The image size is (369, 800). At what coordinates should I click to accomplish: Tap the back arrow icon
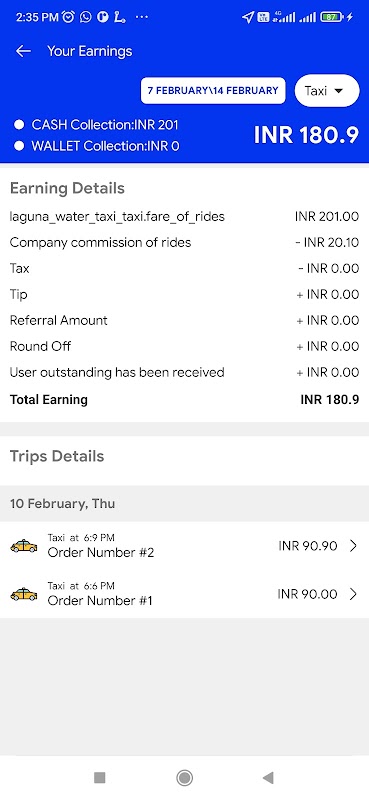click(x=23, y=51)
